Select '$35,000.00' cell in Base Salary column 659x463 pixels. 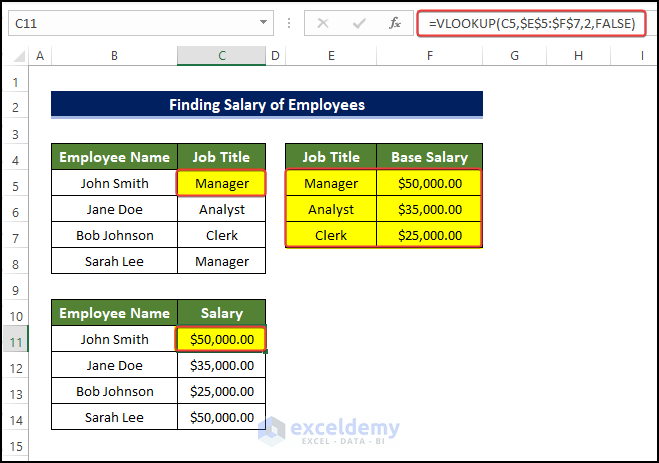coord(430,209)
